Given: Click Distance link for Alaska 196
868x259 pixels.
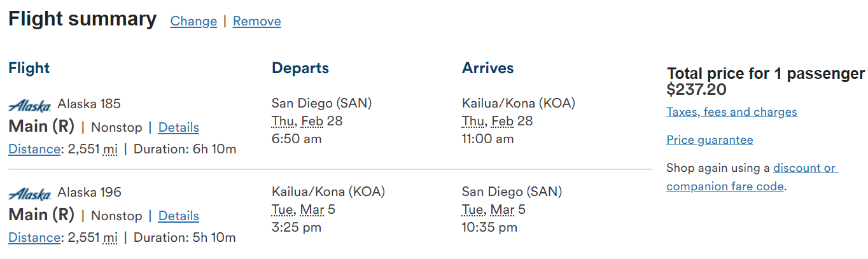Looking at the screenshot, I should point(34,238).
